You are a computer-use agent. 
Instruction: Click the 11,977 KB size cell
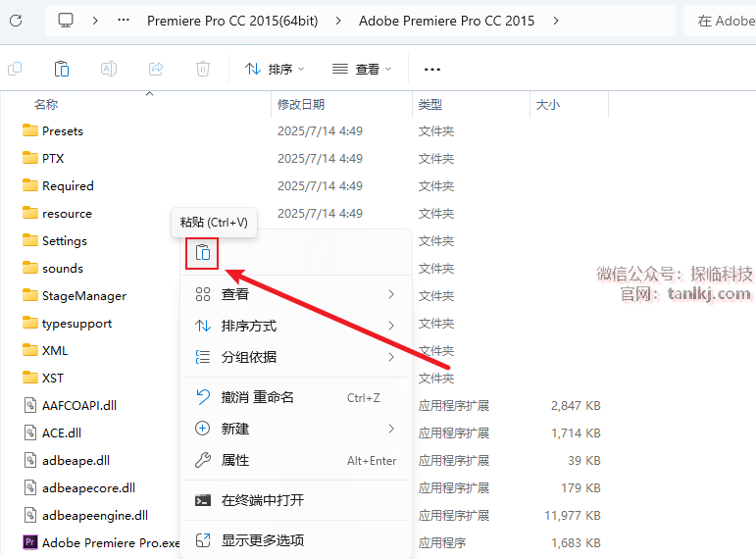[x=573, y=516]
